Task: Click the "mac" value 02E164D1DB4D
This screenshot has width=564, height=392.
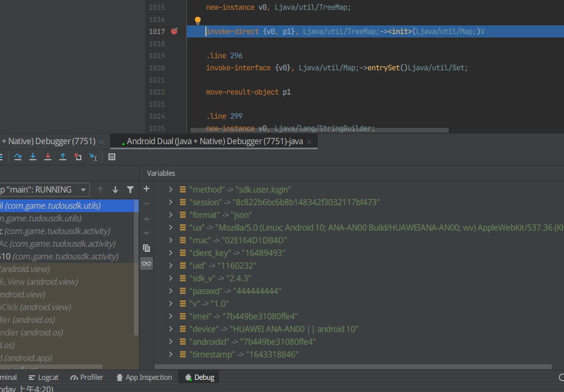Action: 254,240
